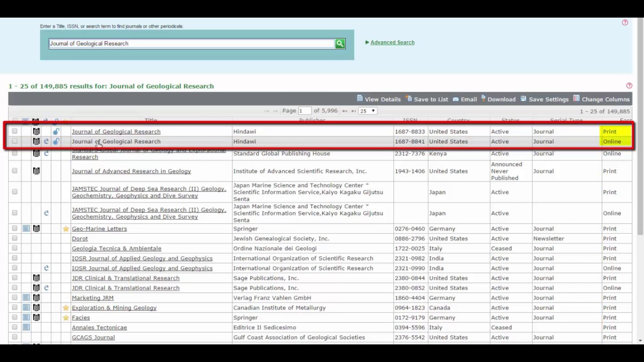
Task: Click Save Settings in the toolbar
Action: pos(544,99)
